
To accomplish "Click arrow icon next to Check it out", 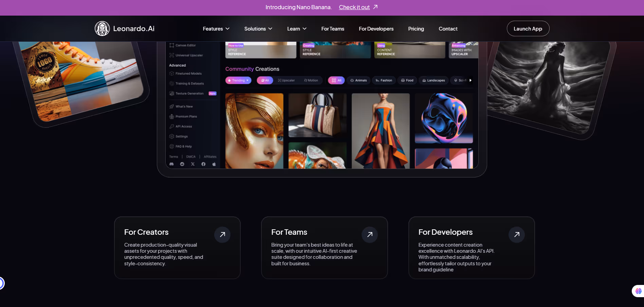I will pos(375,7).
